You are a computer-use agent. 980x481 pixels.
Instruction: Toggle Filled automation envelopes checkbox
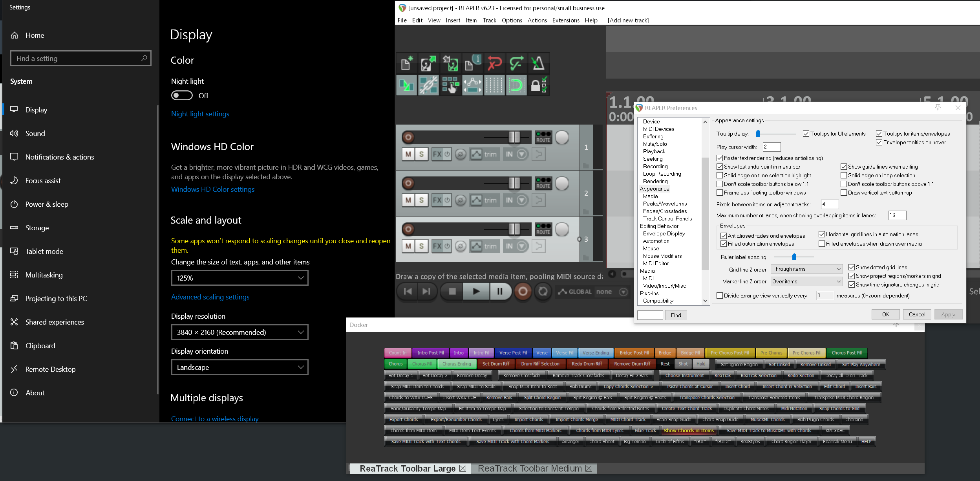pos(724,244)
